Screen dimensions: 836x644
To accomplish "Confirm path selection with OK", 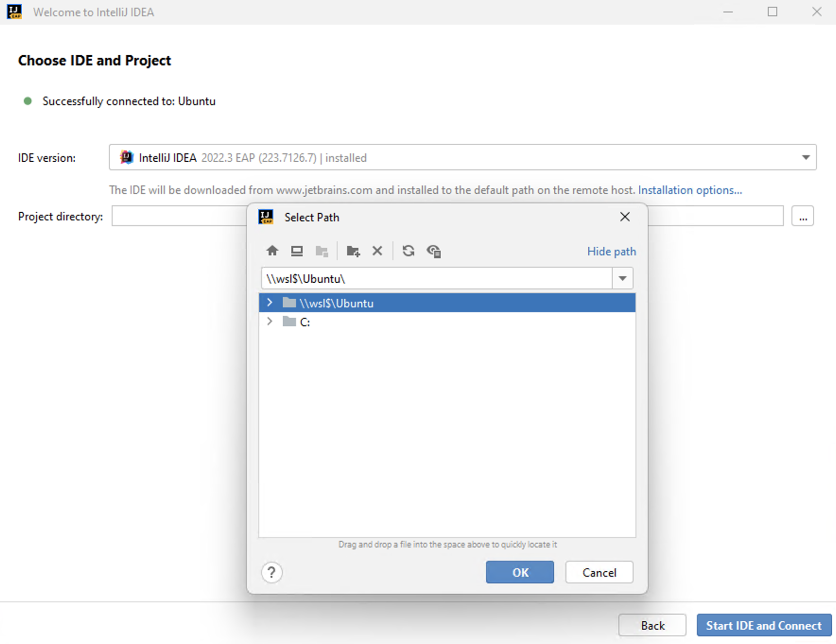I will pyautogui.click(x=519, y=572).
